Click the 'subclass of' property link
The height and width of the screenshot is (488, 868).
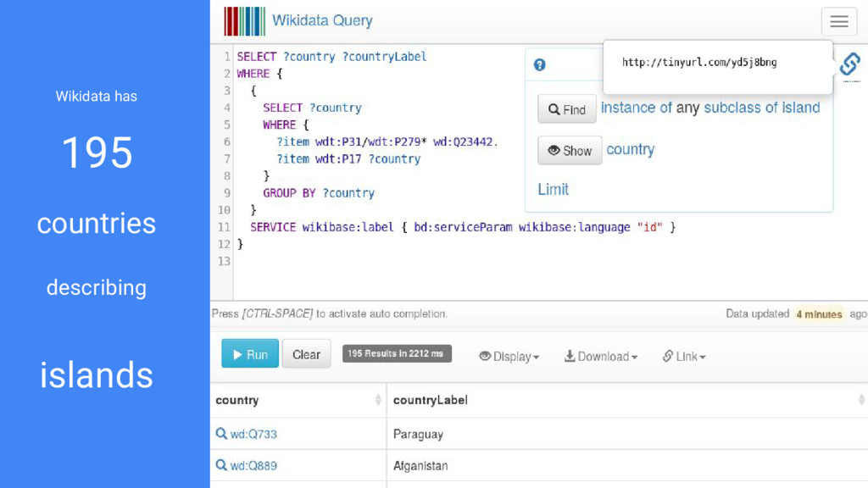(740, 108)
